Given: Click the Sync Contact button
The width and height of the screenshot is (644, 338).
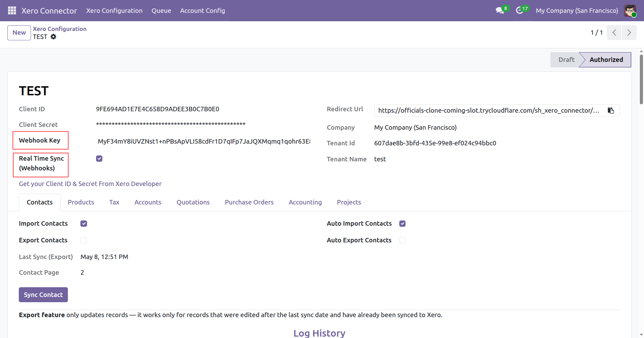Looking at the screenshot, I should 43,295.
